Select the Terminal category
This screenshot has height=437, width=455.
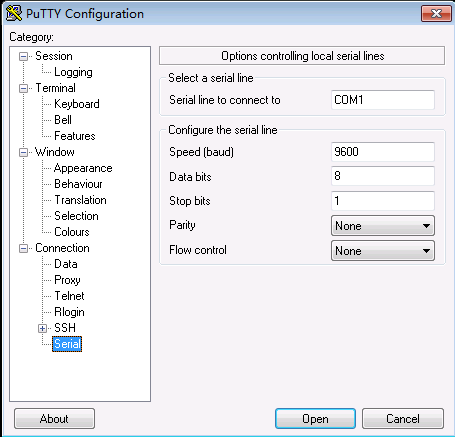55,88
